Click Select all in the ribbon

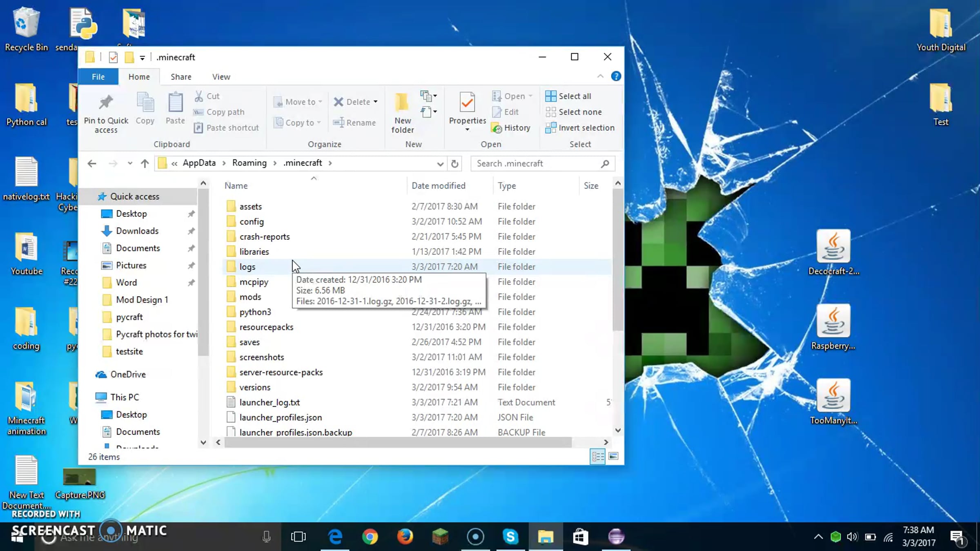(x=568, y=96)
